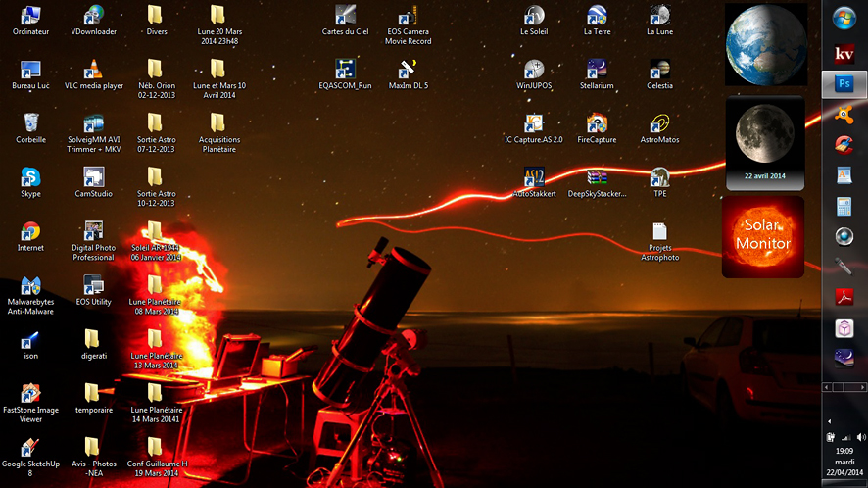The width and height of the screenshot is (868, 488).
Task: Launch VDownloader shortcut
Action: pos(93,21)
